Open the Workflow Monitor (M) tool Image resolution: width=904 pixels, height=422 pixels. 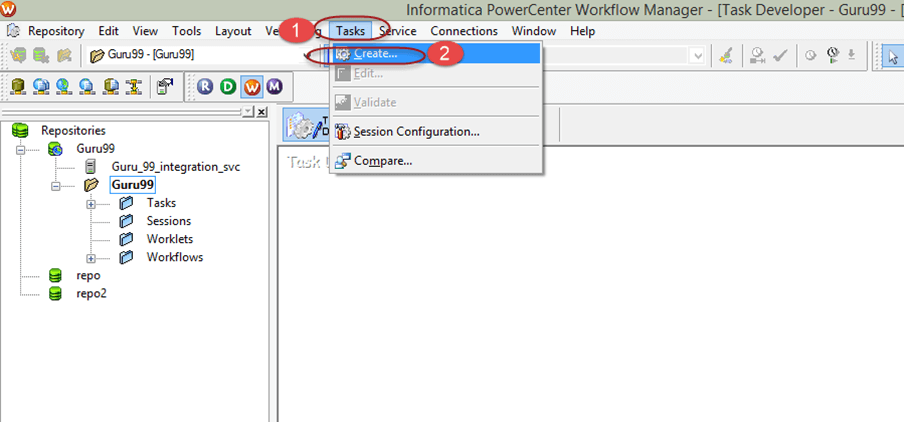[273, 86]
